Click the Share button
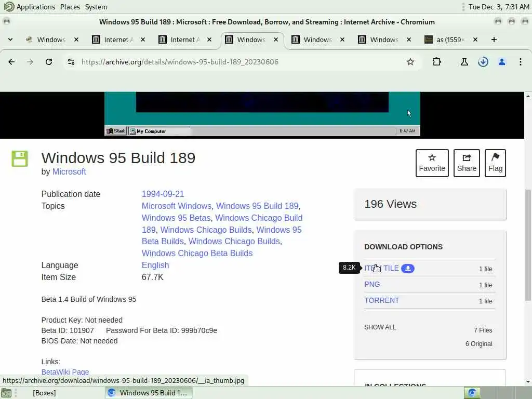Image resolution: width=532 pixels, height=399 pixels. point(467,163)
